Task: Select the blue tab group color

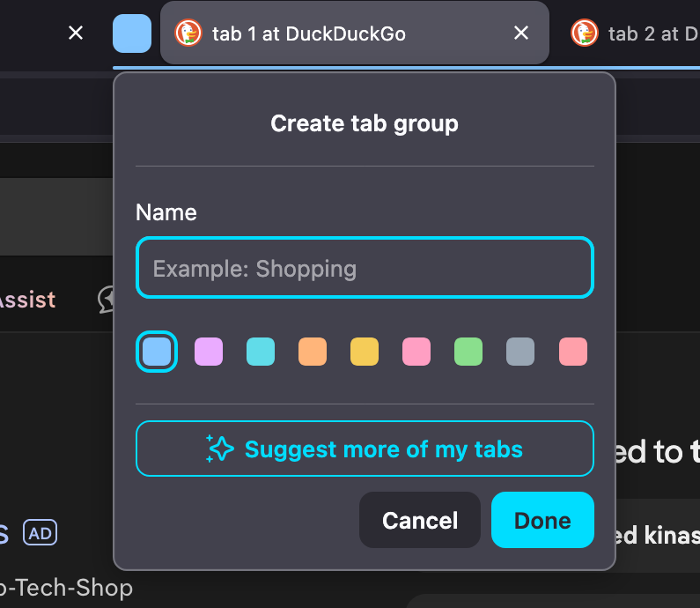Action: pyautogui.click(x=157, y=352)
